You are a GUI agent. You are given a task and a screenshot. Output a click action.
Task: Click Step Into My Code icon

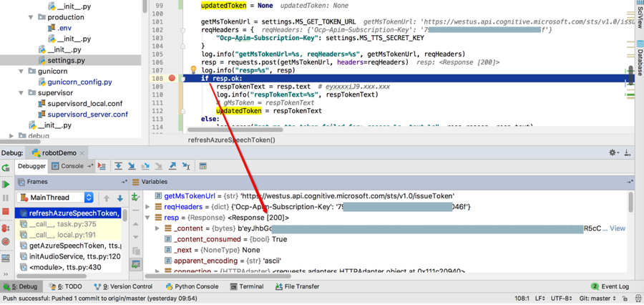(x=145, y=166)
